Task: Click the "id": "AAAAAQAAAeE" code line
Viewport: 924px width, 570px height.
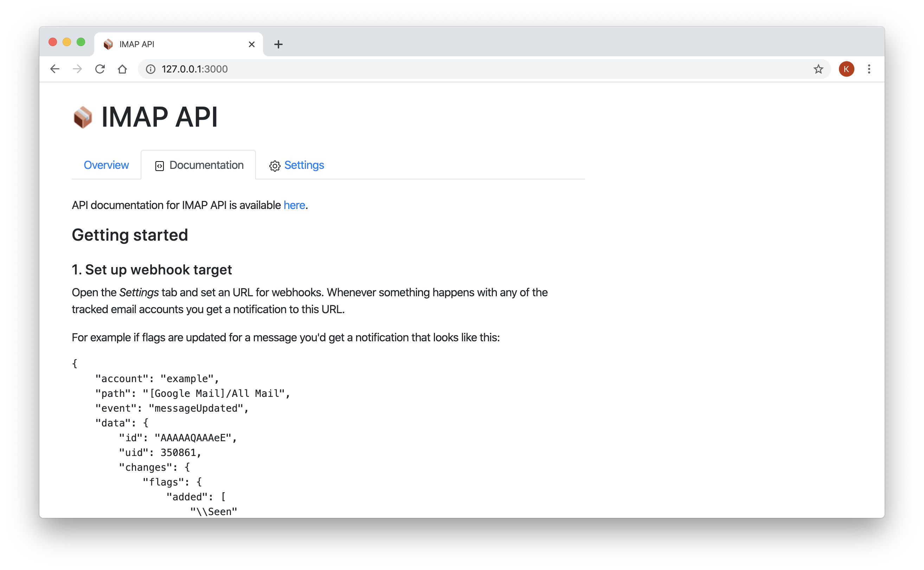Action: pos(178,438)
